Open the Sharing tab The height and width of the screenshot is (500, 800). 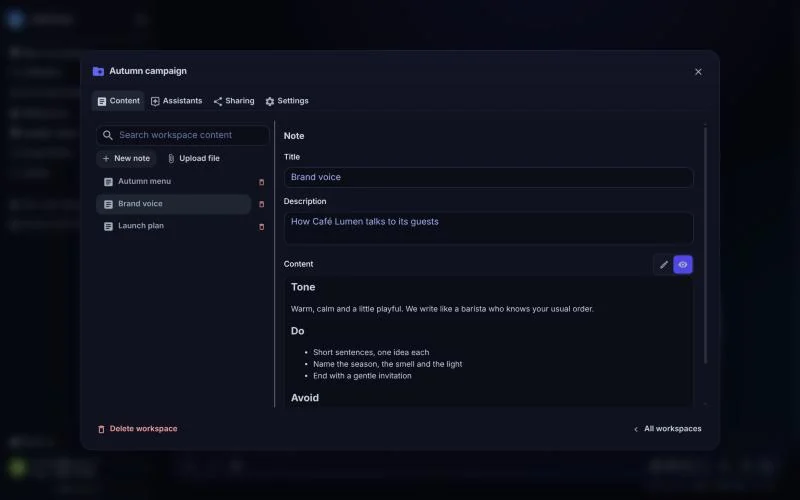point(234,101)
